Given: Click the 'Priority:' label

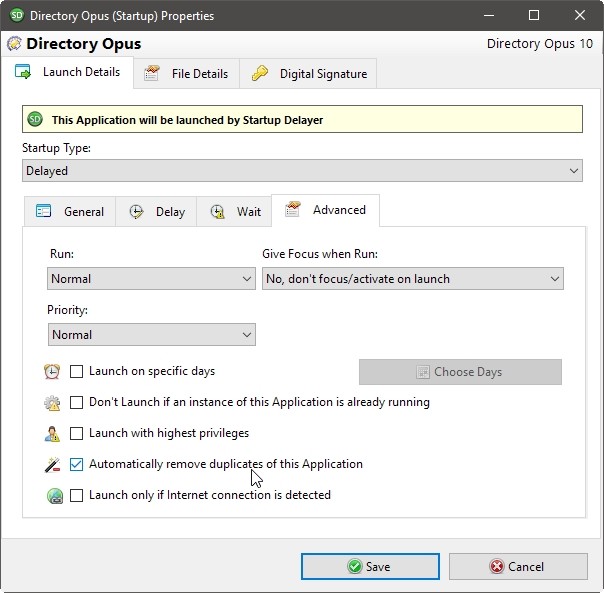Looking at the screenshot, I should (67, 310).
